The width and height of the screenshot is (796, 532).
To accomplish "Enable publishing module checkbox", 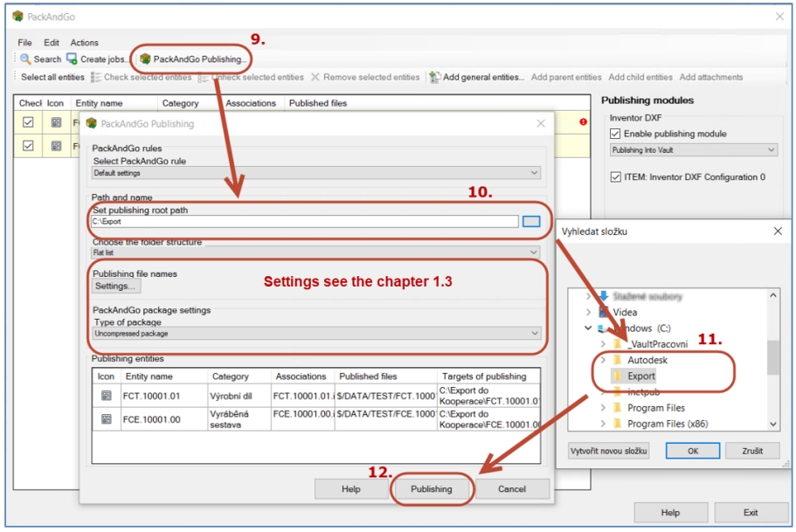I will coord(615,134).
